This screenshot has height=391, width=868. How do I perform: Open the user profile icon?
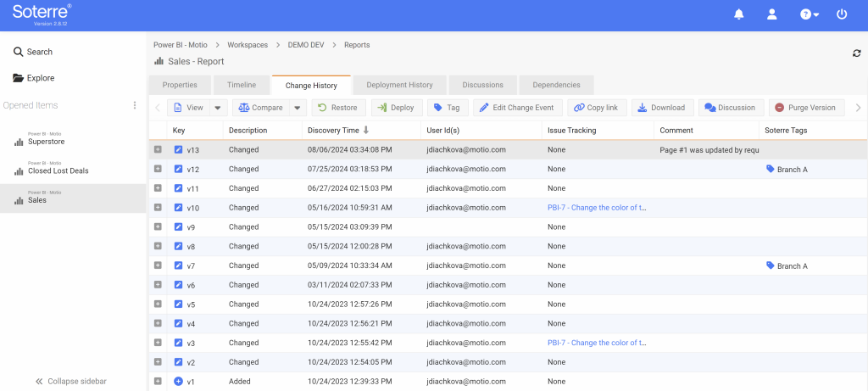[771, 14]
